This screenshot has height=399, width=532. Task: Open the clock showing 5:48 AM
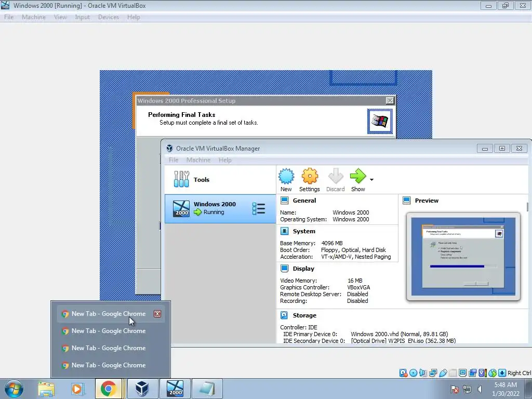click(x=506, y=389)
